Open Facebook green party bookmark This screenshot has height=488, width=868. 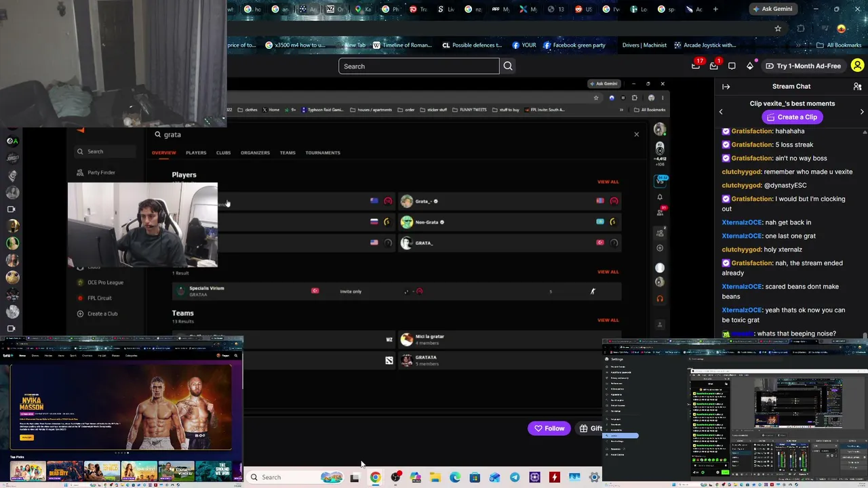click(x=574, y=45)
